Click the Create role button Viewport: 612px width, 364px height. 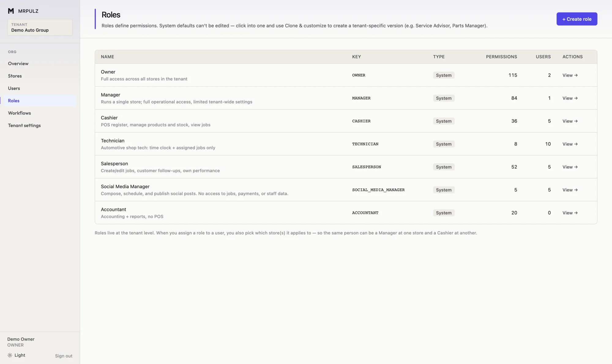point(577,19)
